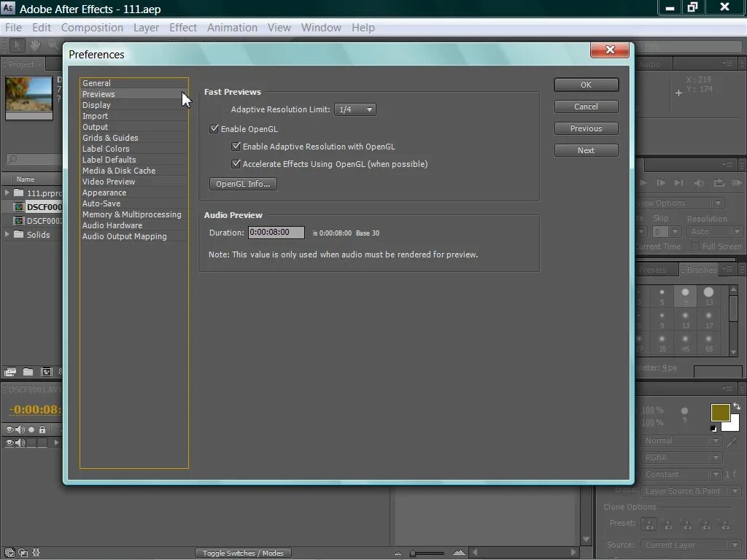
Task: Open the Effect menu
Action: point(183,28)
